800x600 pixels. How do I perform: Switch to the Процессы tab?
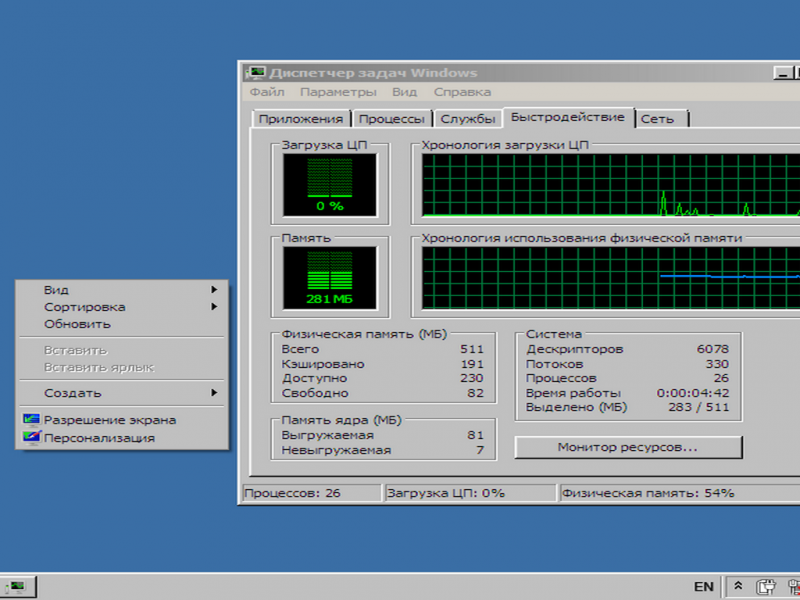pyautogui.click(x=392, y=119)
